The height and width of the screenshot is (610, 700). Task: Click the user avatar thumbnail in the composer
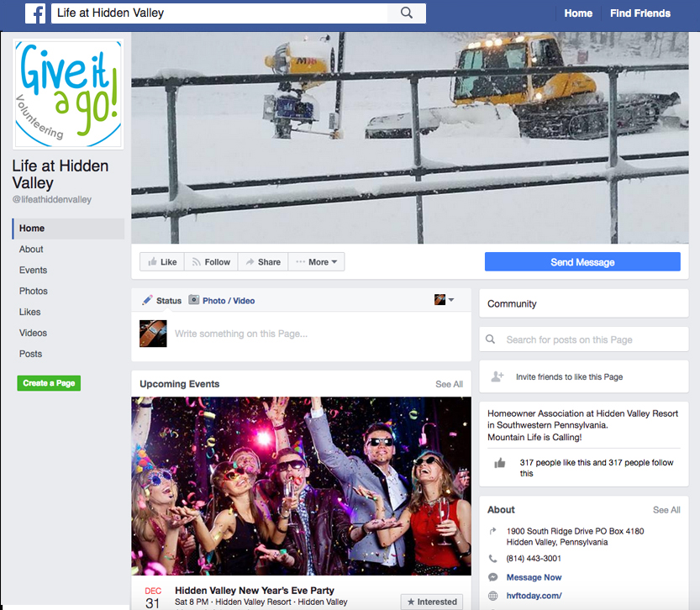(x=153, y=334)
